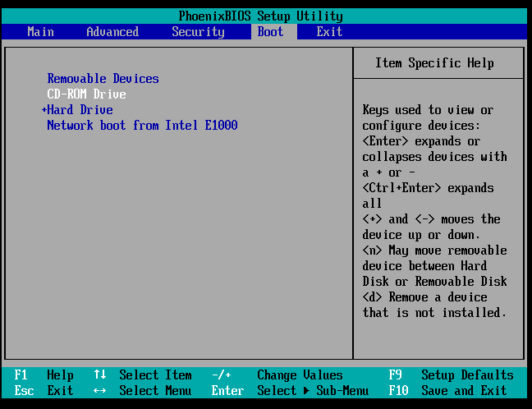The width and height of the screenshot is (532, 409).
Task: Click the Item Specific Help heading
Action: point(434,63)
